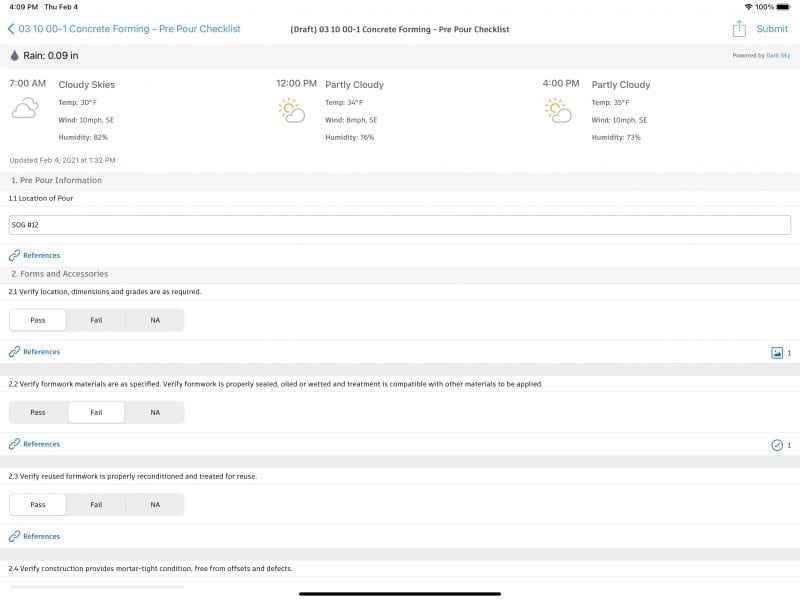800x600 pixels.
Task: Tap link icon under item 2.2
Action: [14, 444]
